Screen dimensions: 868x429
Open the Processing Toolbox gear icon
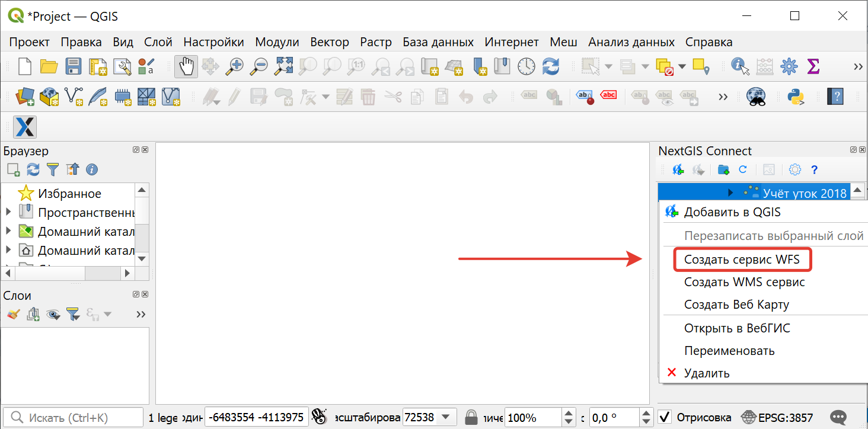(x=789, y=66)
